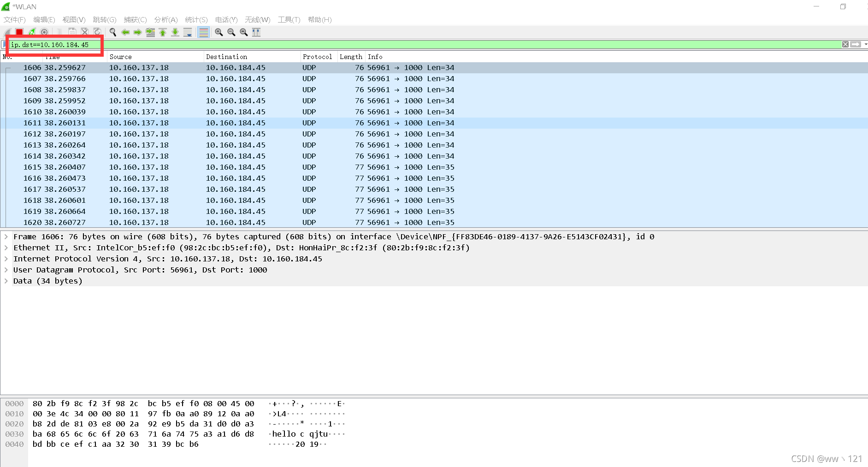
Task: Sort by the Length column header
Action: [351, 57]
